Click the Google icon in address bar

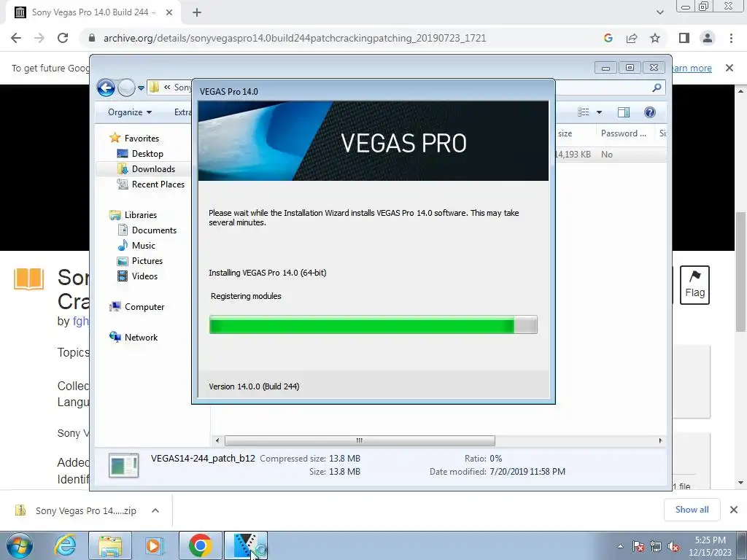(x=608, y=38)
